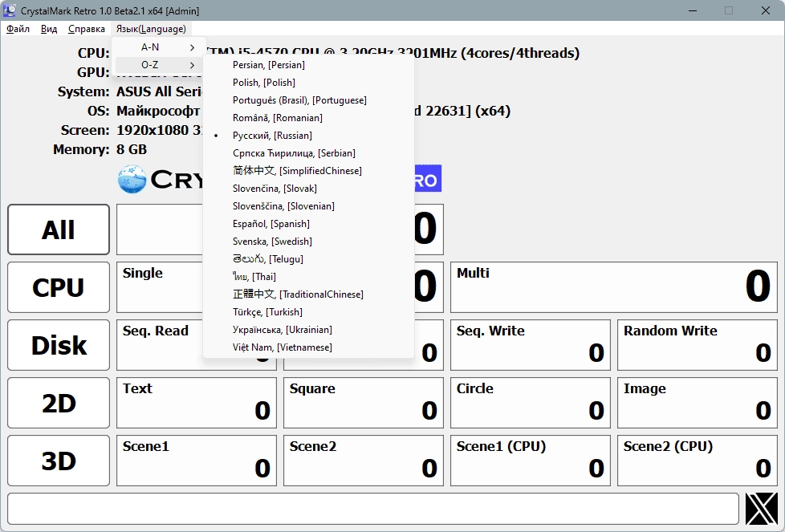Viewport: 785px width, 532px height.
Task: Choose Português (Brasil) language
Action: 308,100
